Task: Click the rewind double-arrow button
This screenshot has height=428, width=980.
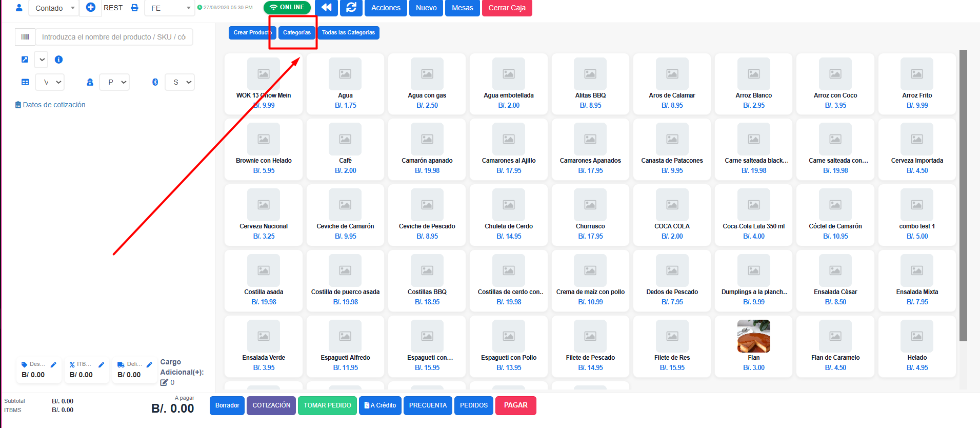Action: 326,8
